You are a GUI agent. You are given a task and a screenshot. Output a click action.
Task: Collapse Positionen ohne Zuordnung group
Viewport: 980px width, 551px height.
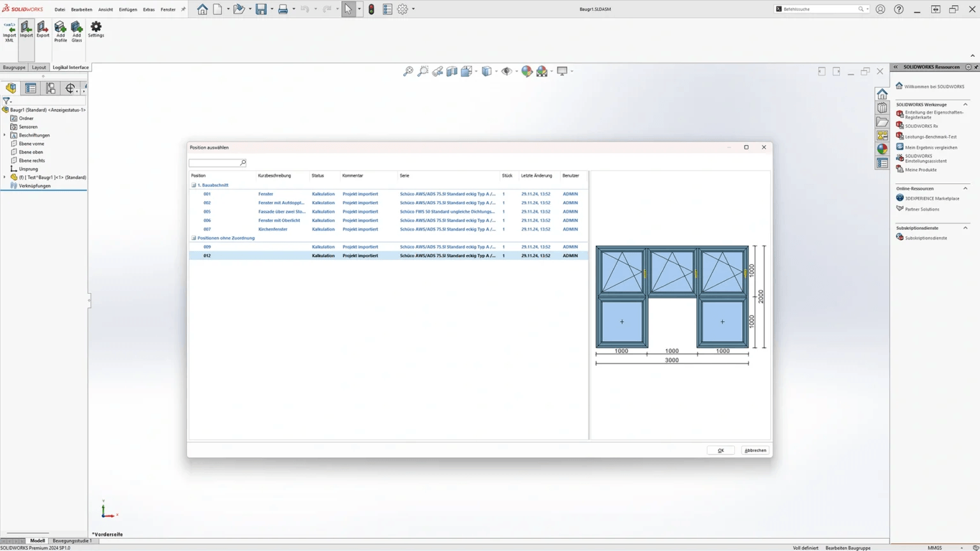tap(194, 238)
